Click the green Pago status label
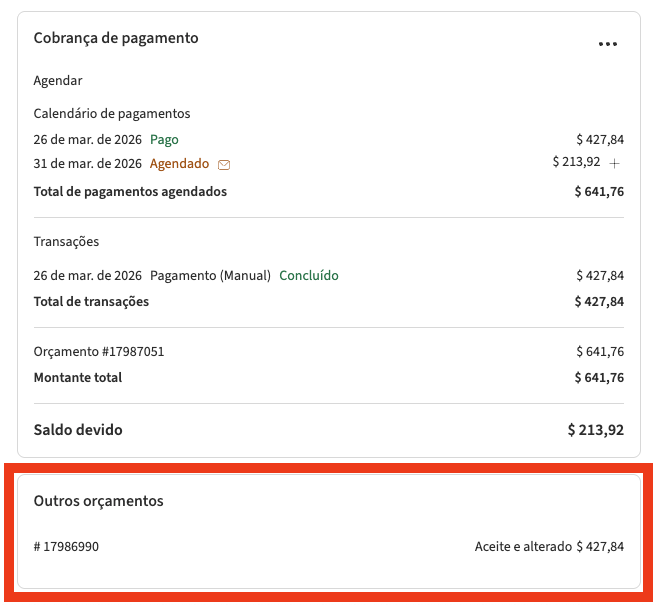This screenshot has height=605, width=662. click(164, 139)
